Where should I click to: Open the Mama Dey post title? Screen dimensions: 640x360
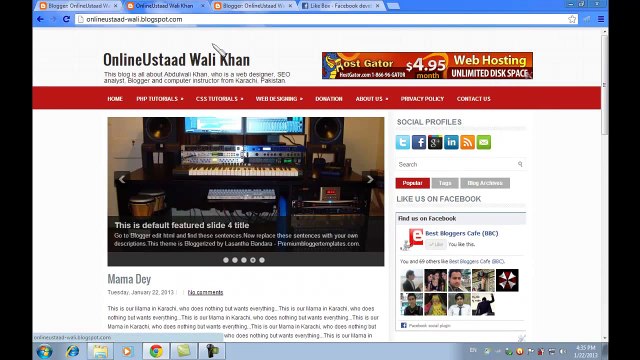(129, 279)
